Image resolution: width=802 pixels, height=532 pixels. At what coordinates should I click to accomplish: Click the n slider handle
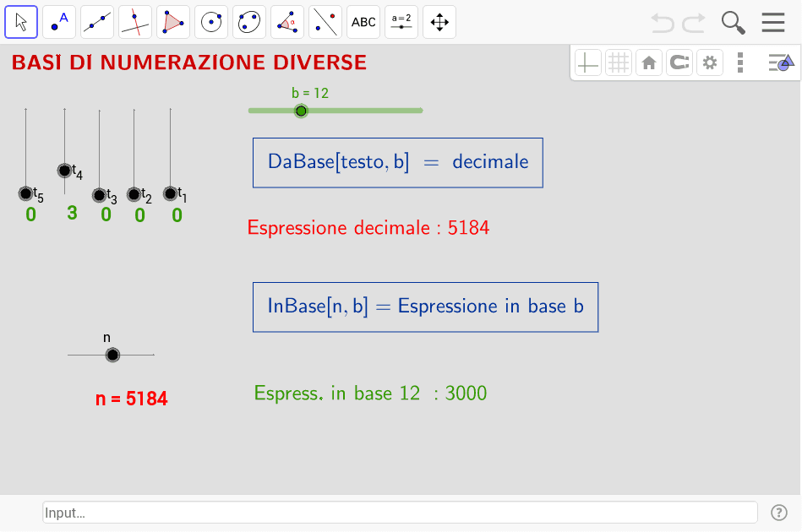112,356
